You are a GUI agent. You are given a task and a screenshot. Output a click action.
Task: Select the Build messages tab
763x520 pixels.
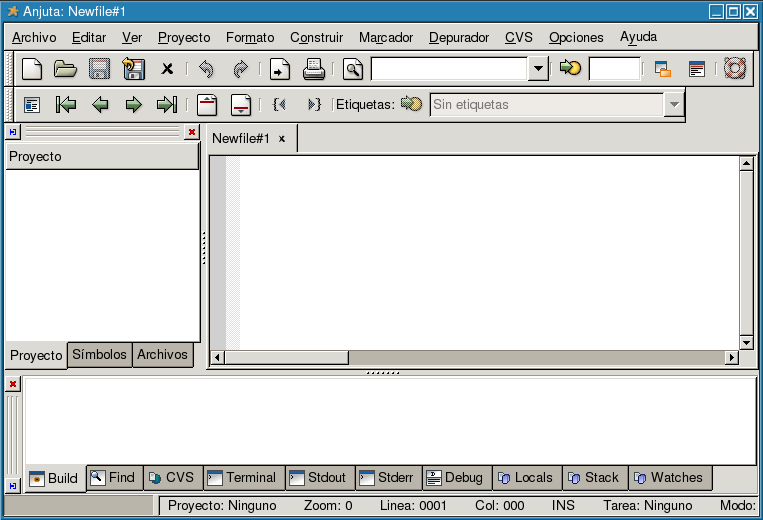click(x=55, y=479)
